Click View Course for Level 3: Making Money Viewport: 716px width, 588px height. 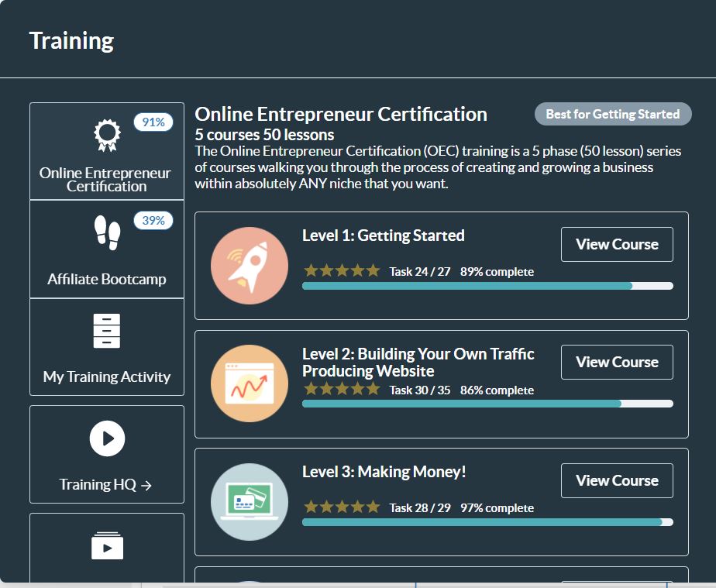617,481
